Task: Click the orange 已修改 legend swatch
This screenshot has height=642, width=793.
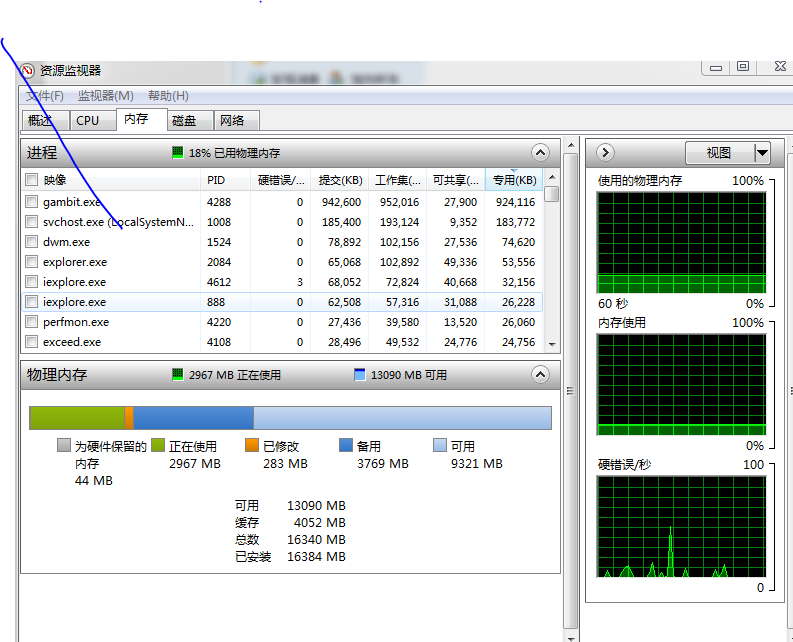Action: point(252,446)
